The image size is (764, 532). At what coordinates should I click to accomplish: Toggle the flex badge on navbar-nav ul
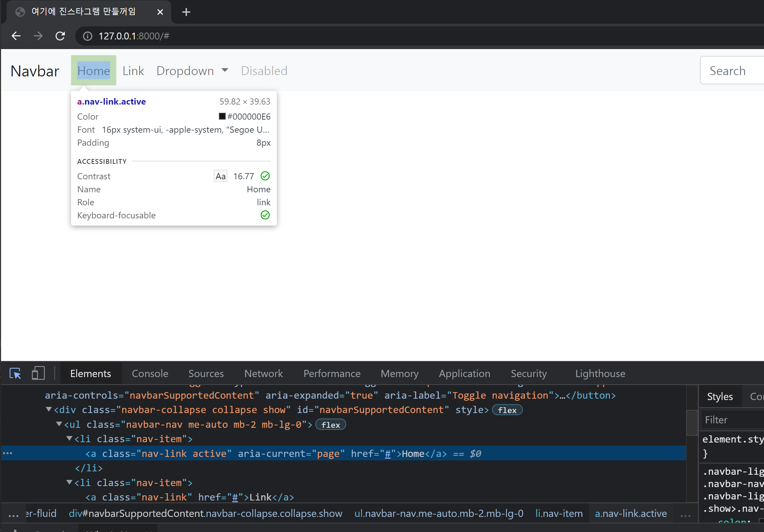click(x=330, y=425)
